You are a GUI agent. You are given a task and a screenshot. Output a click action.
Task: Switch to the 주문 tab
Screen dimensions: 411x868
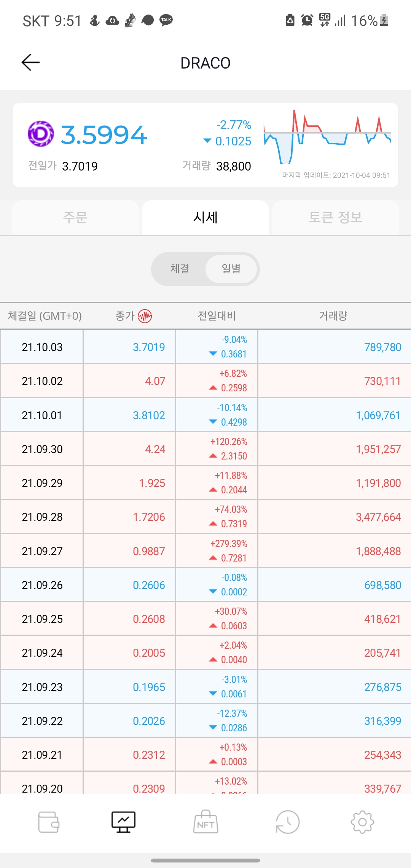[x=75, y=218]
